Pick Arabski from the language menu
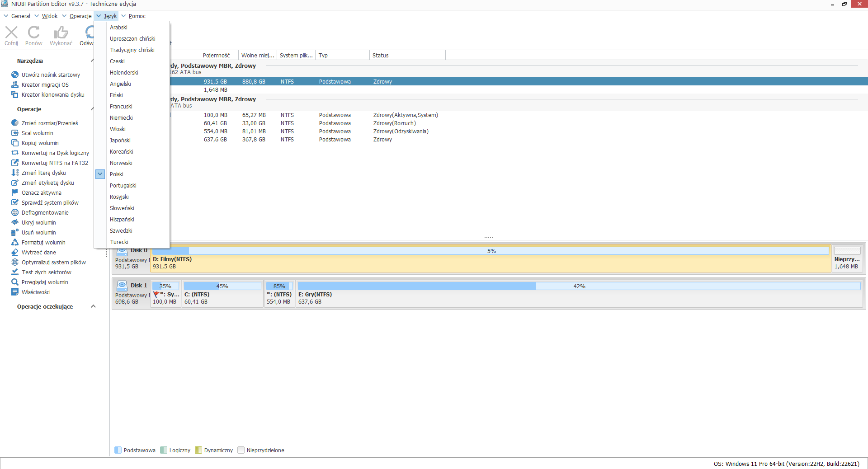The image size is (868, 469). point(118,27)
